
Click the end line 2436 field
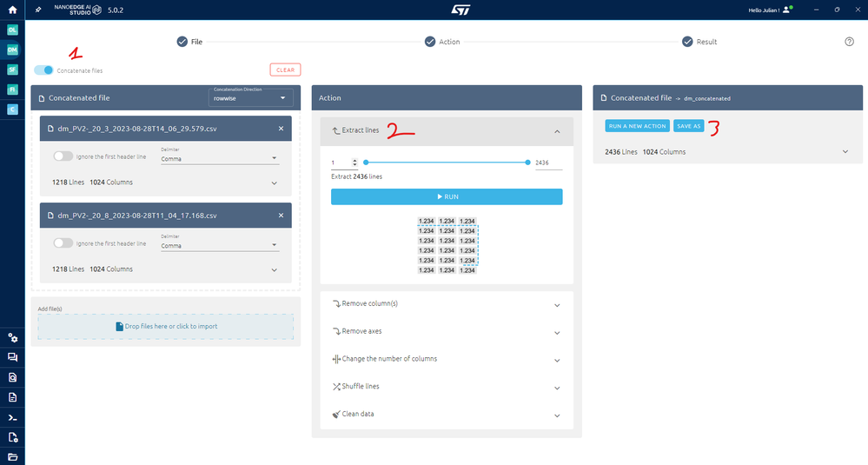tap(548, 163)
